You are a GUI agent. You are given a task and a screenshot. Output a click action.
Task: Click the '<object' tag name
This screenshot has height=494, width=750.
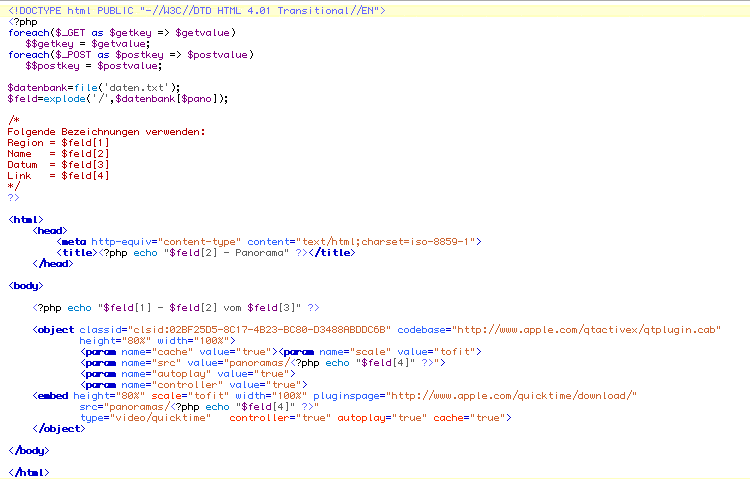click(x=53, y=329)
